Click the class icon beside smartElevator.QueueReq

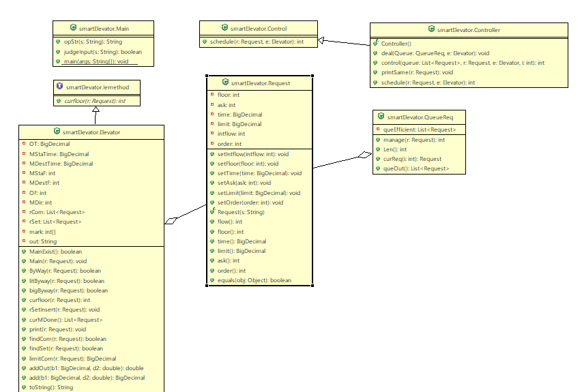tap(381, 117)
